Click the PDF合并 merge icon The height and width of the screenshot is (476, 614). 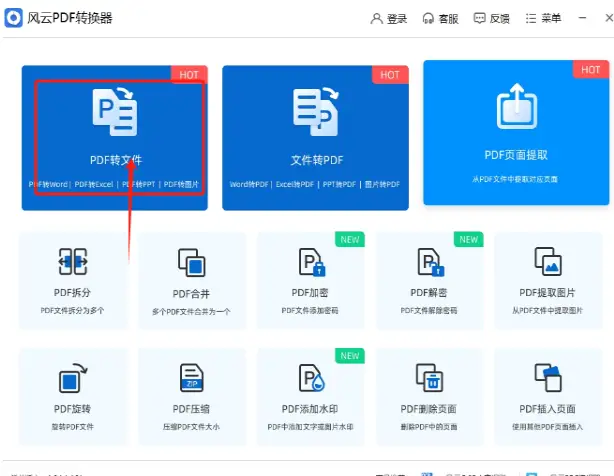click(x=191, y=262)
